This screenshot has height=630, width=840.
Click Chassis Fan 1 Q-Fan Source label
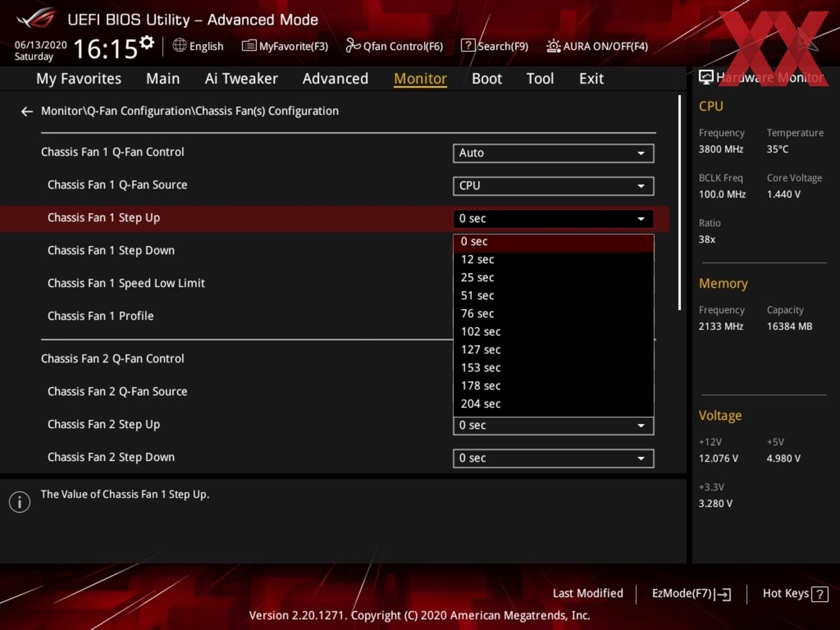117,185
